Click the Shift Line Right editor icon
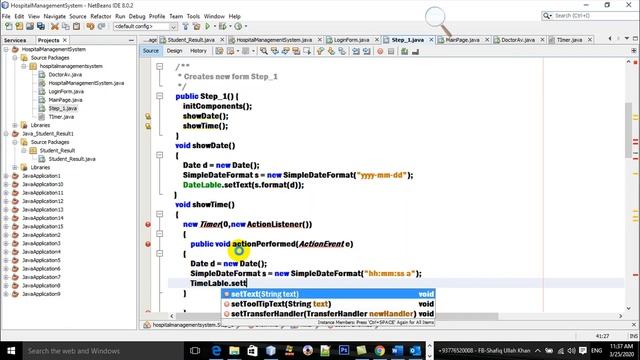Viewport: 640px width, 360px height. (x=367, y=51)
